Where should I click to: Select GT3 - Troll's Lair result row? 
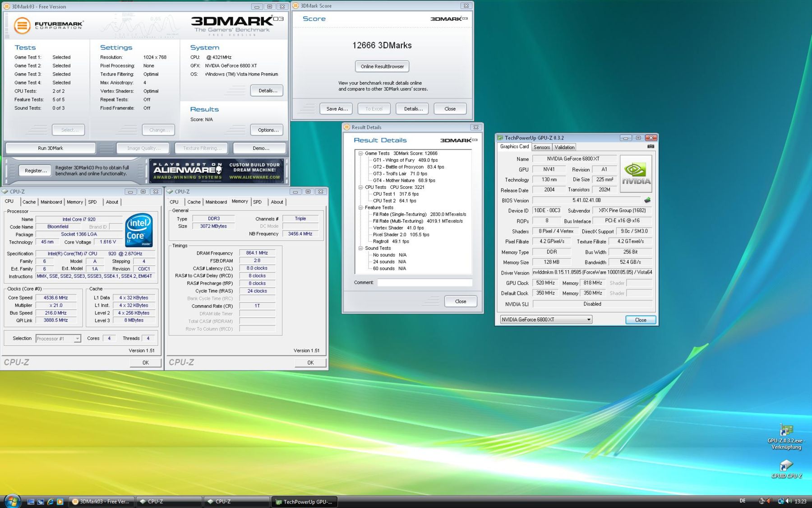click(400, 174)
